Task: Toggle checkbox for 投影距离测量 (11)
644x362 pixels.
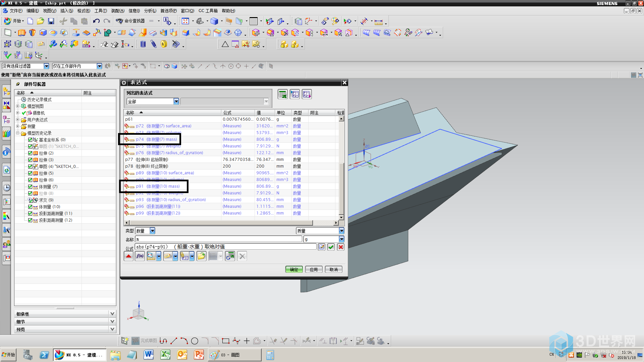Action: 30,214
